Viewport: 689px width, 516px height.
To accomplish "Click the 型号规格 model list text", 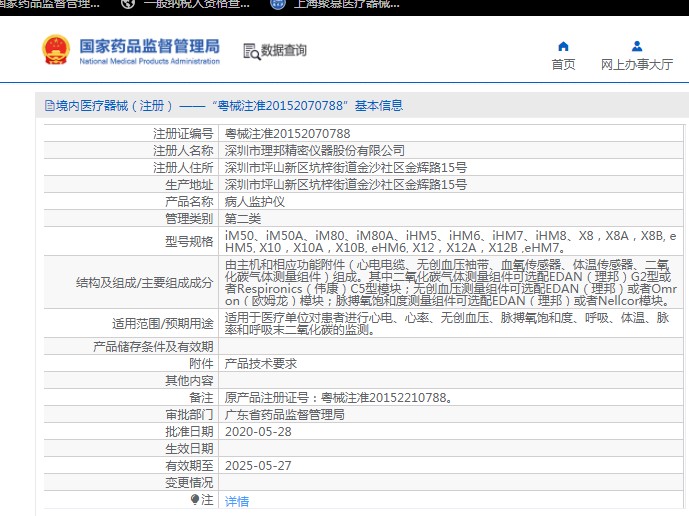I will [x=450, y=242].
